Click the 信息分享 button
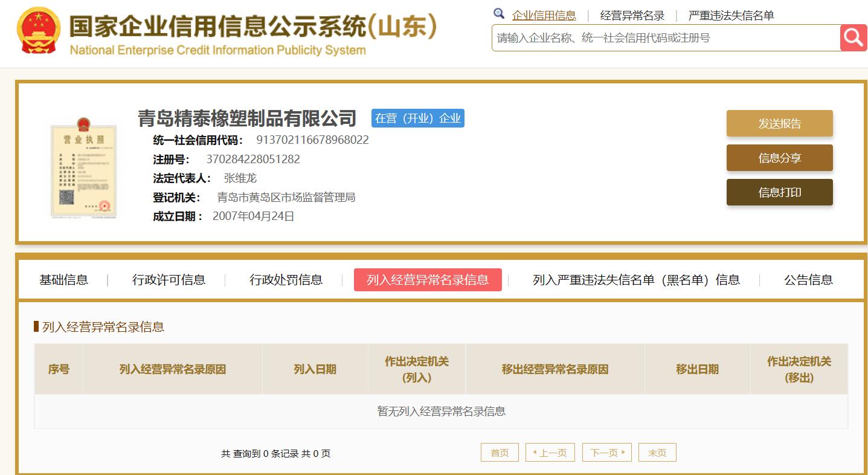 click(779, 158)
